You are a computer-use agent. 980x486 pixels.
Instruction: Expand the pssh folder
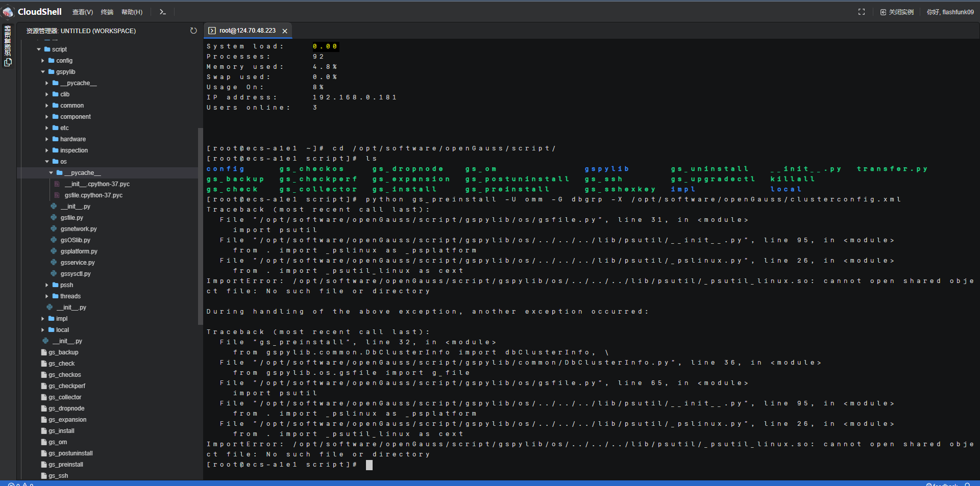[x=47, y=285]
